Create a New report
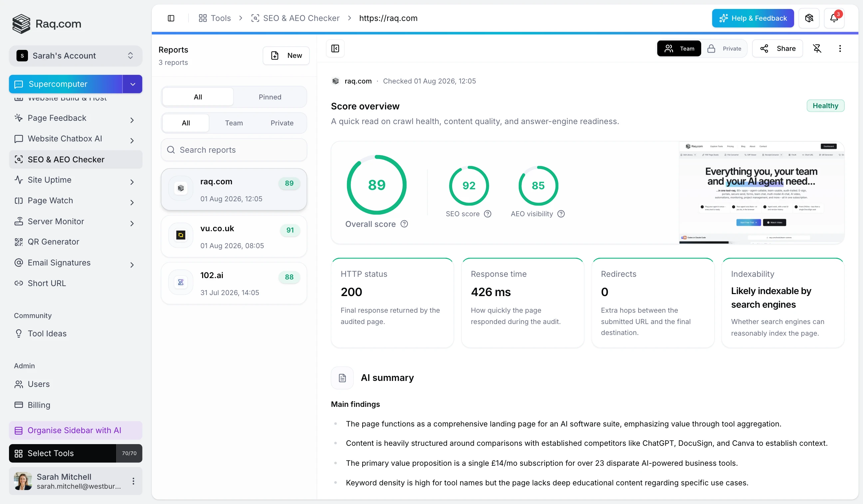The height and width of the screenshot is (504, 863). point(286,56)
